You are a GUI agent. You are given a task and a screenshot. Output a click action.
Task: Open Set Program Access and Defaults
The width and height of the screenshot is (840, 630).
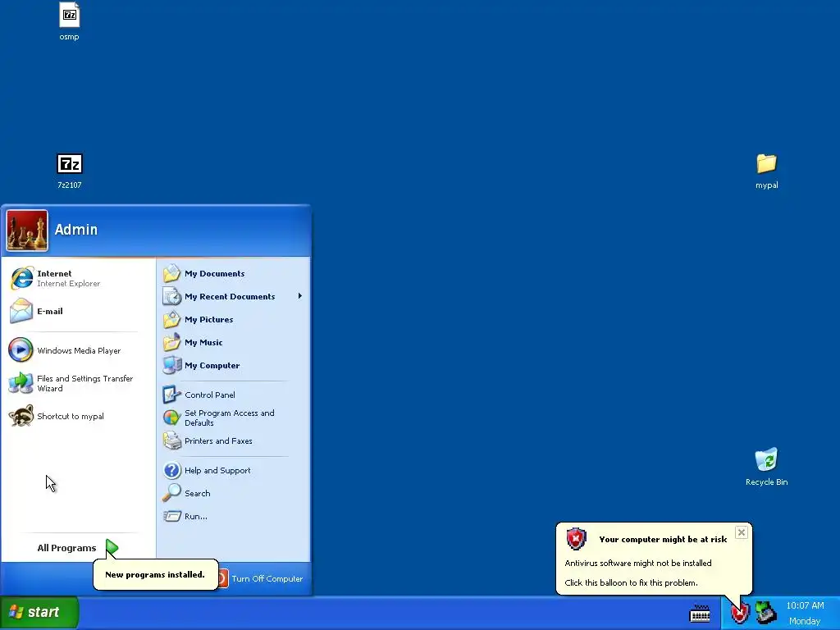click(232, 418)
